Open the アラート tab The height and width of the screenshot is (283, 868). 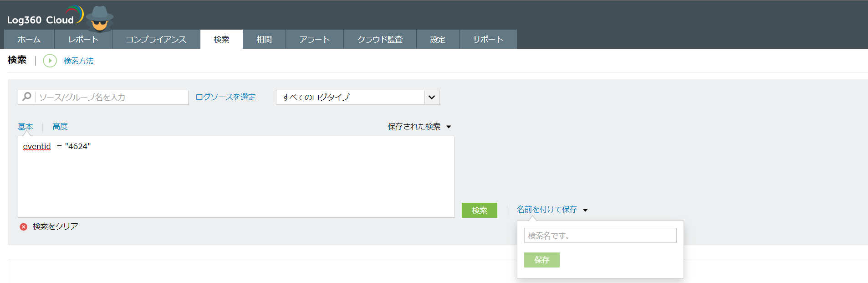[x=315, y=40]
